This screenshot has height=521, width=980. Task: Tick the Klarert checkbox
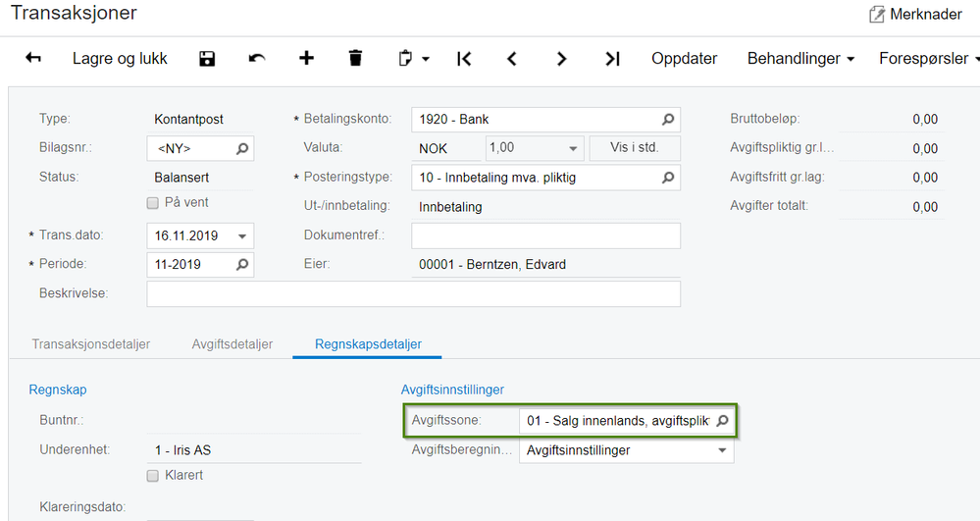152,476
